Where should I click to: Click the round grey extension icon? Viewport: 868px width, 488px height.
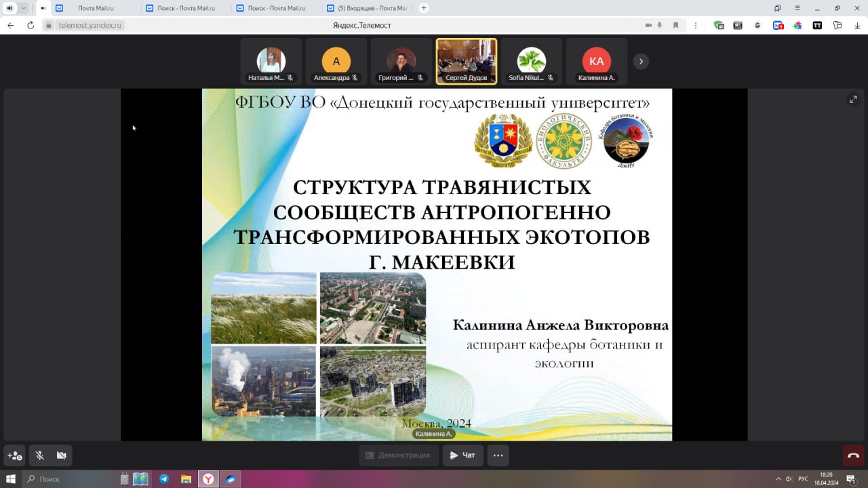coord(758,25)
